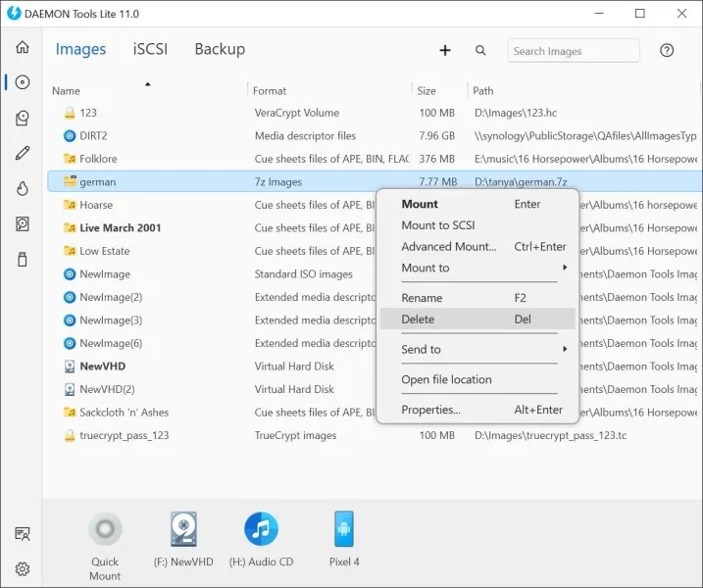Switch to the iSCSI tab

coord(150,49)
